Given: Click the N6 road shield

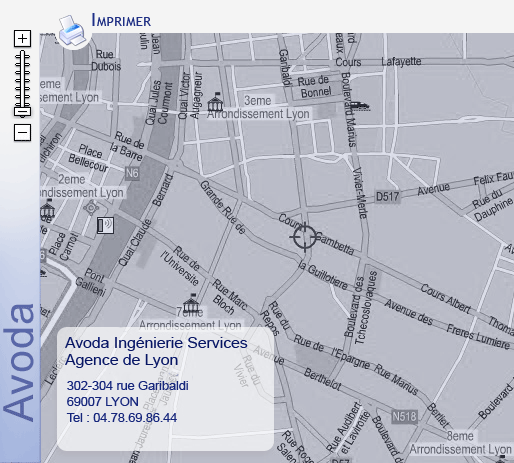Looking at the screenshot, I should tap(132, 173).
